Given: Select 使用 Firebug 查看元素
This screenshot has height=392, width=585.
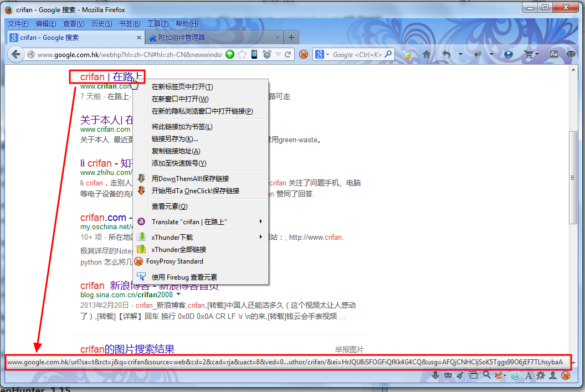Looking at the screenshot, I should 201,277.
